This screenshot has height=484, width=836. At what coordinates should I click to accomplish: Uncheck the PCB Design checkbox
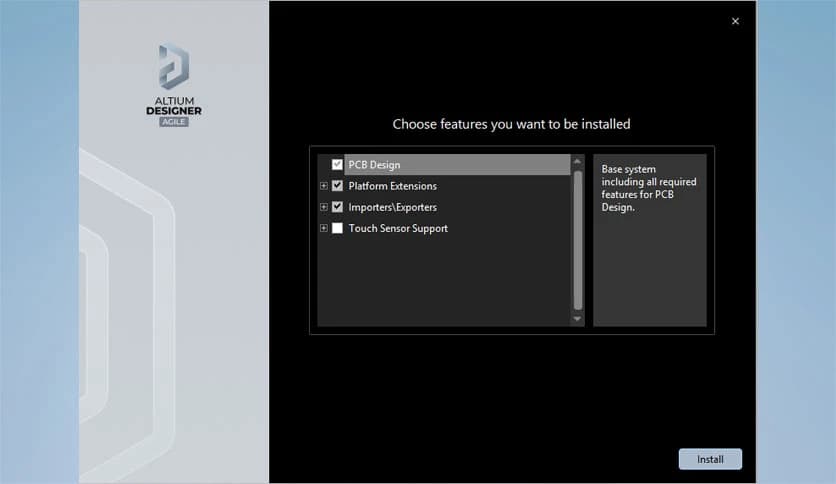click(337, 165)
